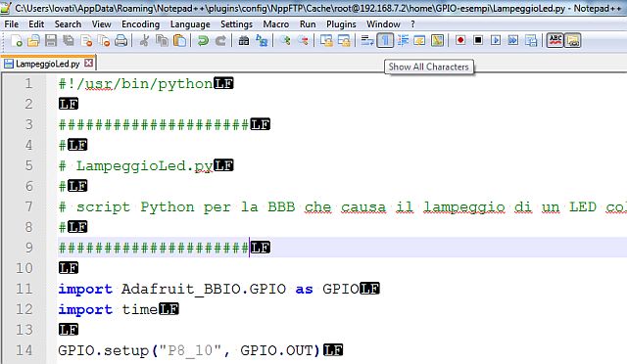Start macro recording with the red dot

[460, 40]
